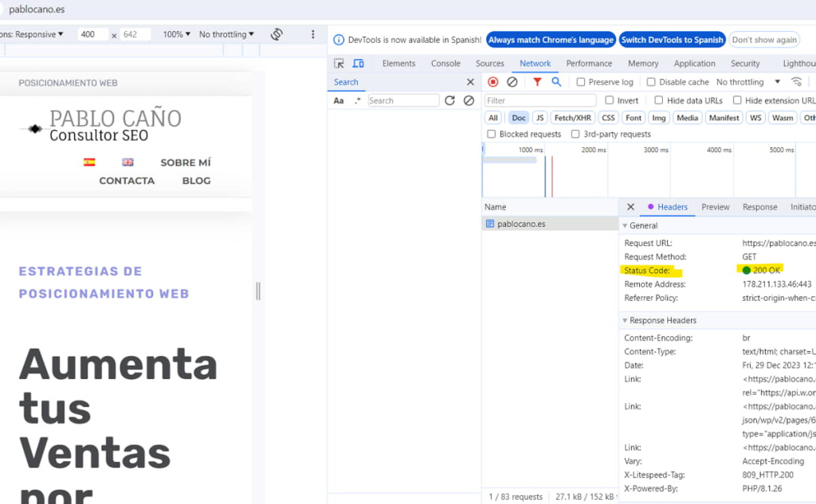Viewport: 816px width, 504px height.
Task: Check 3rd-party requests
Action: pos(575,134)
